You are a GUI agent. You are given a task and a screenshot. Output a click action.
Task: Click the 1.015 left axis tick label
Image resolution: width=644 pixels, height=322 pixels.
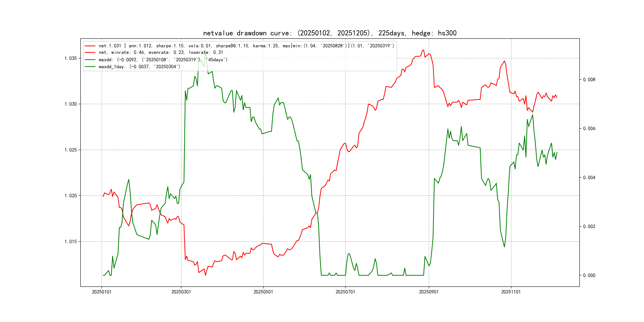(x=71, y=241)
